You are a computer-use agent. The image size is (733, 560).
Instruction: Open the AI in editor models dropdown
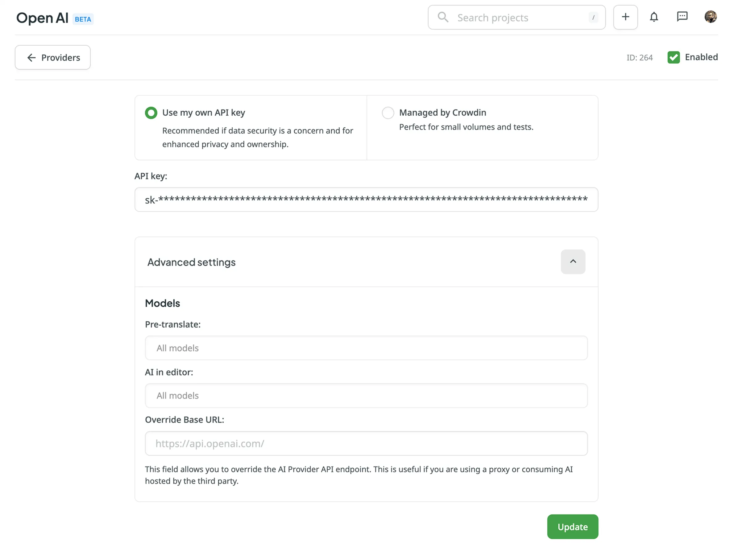(x=366, y=396)
